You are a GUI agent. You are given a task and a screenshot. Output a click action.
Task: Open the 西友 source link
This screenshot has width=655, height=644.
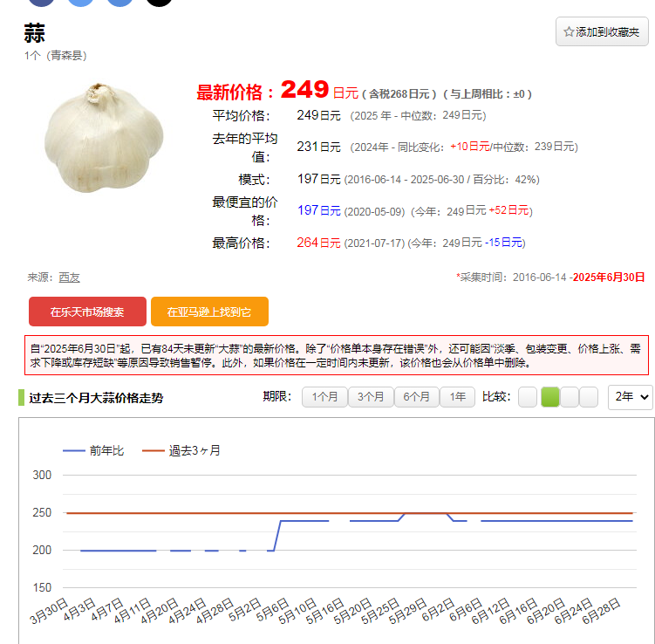pyautogui.click(x=69, y=277)
